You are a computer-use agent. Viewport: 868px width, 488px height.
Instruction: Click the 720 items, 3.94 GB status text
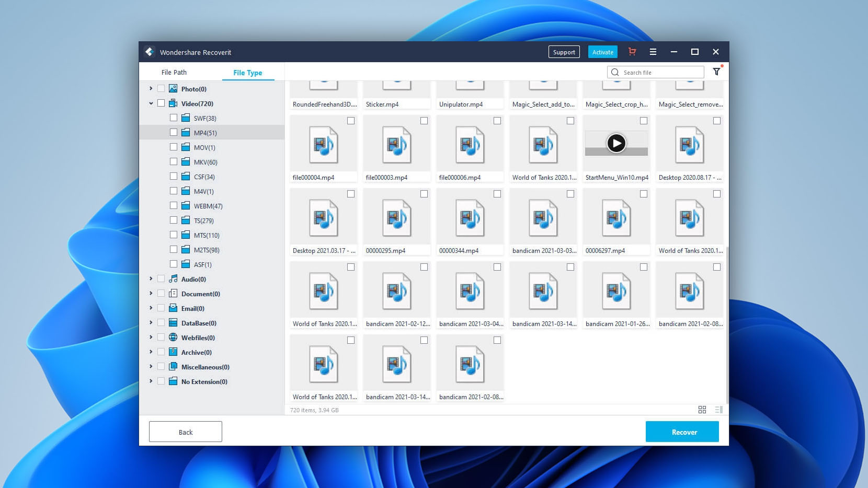(x=314, y=410)
